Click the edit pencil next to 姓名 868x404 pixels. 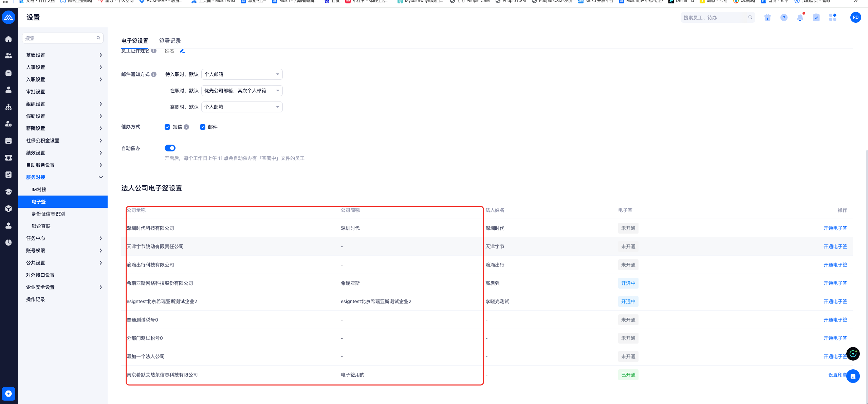pos(182,51)
